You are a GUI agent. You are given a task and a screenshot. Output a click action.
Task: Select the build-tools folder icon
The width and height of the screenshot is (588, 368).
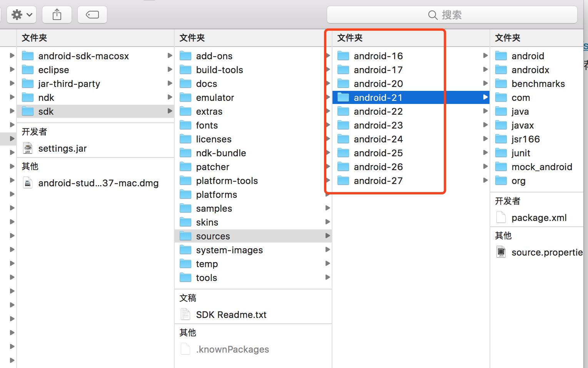[x=185, y=70]
